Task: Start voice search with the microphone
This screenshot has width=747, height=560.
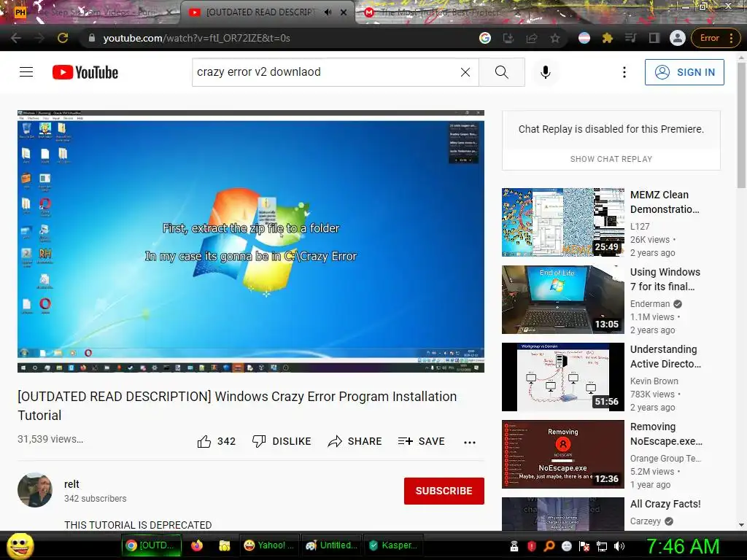Action: point(546,72)
